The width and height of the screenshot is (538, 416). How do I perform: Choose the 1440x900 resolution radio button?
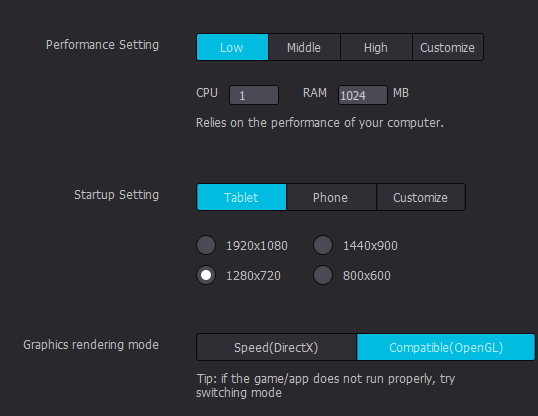pyautogui.click(x=323, y=245)
